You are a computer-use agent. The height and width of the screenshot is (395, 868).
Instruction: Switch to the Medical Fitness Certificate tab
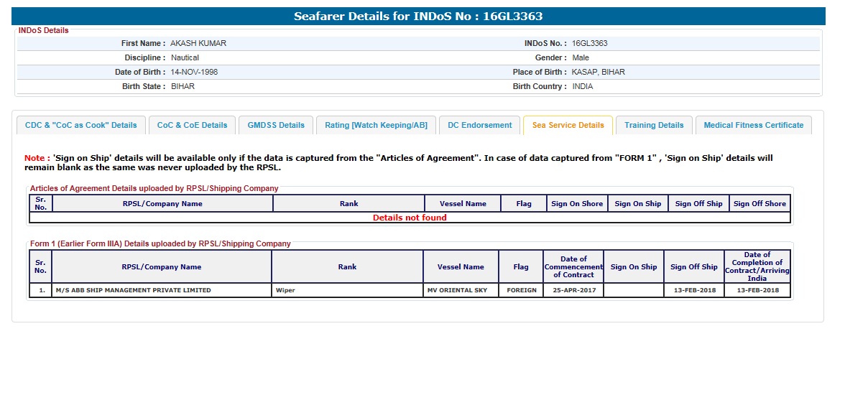pyautogui.click(x=753, y=125)
